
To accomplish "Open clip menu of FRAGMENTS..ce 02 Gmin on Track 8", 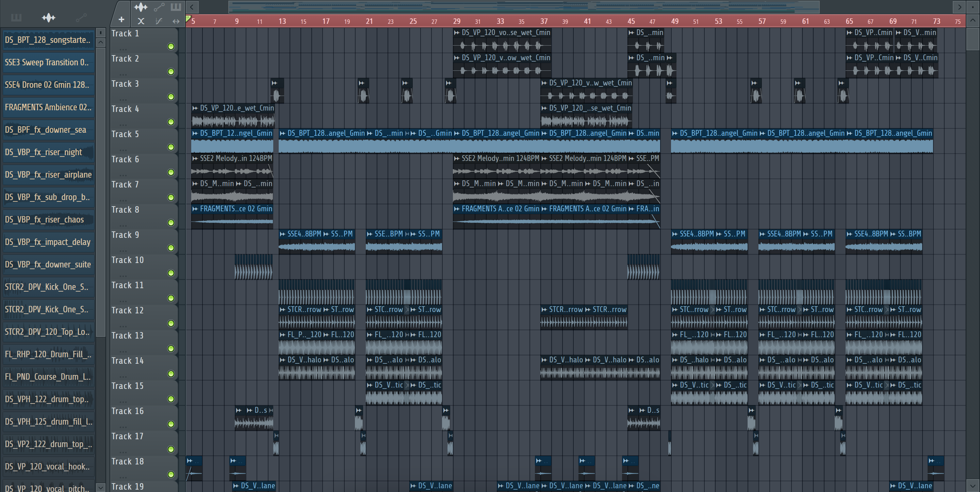I will [x=195, y=209].
